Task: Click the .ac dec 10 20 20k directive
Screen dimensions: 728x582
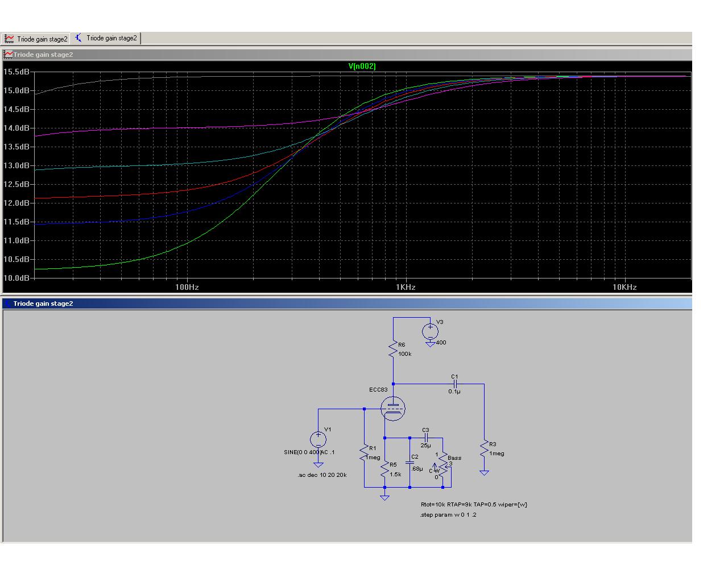Action: [x=322, y=475]
